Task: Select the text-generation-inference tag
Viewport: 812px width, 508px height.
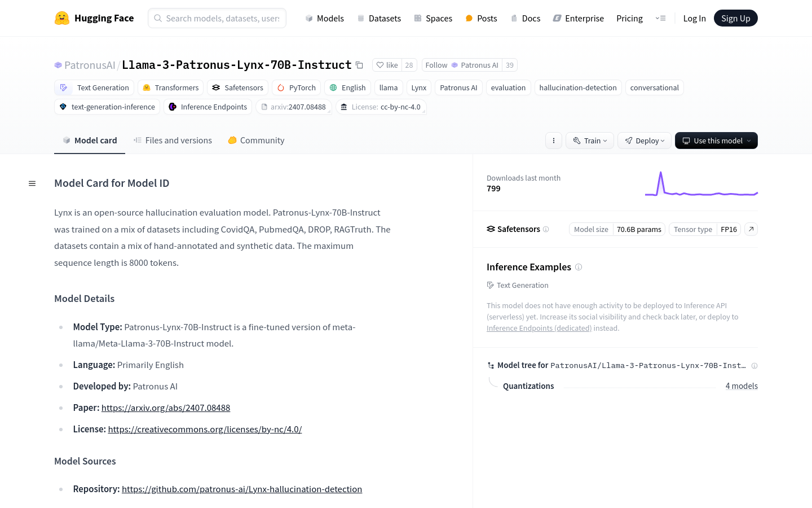Action: [x=107, y=107]
